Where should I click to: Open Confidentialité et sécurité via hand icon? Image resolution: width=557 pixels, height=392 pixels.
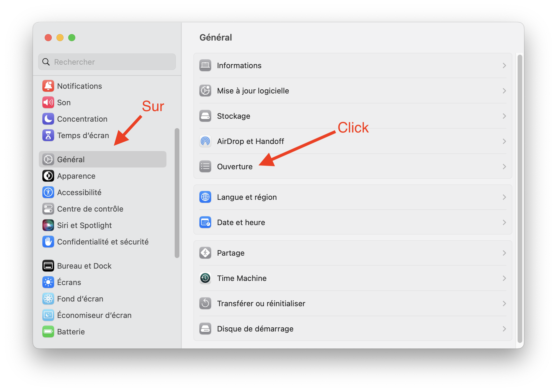48,242
